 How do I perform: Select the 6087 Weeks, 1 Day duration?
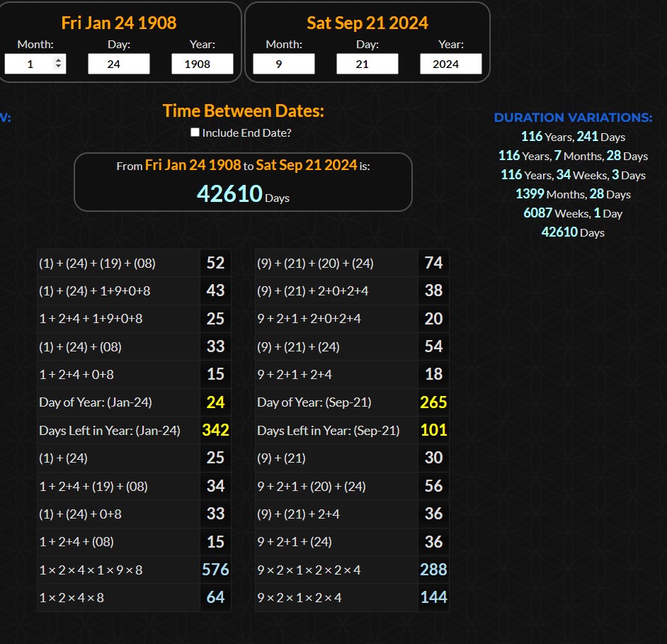tap(573, 213)
